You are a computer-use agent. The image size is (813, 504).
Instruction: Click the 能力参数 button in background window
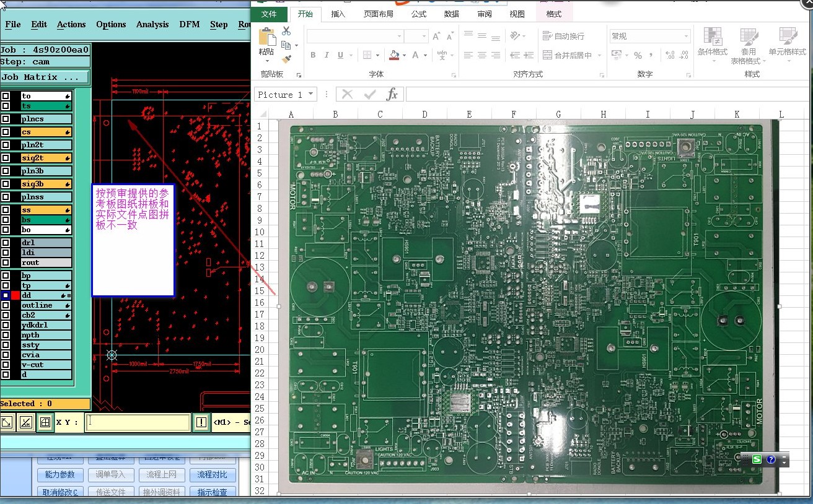pos(60,475)
